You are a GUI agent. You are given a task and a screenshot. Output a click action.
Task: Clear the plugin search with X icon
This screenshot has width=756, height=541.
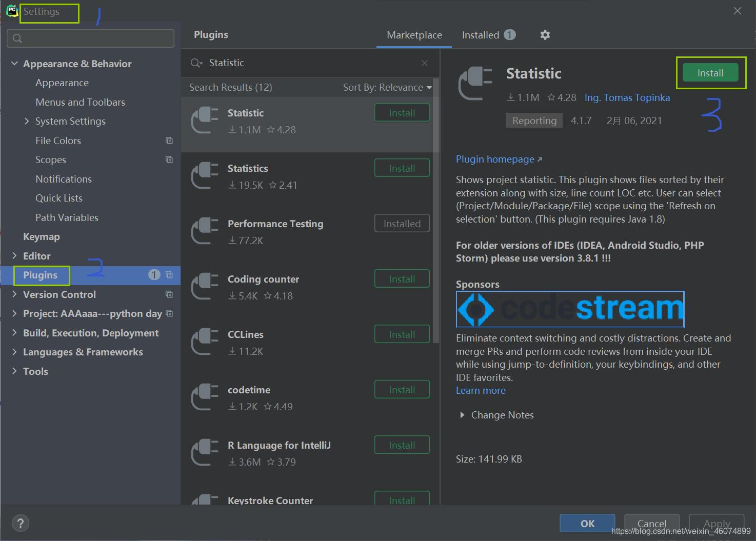pyautogui.click(x=425, y=63)
